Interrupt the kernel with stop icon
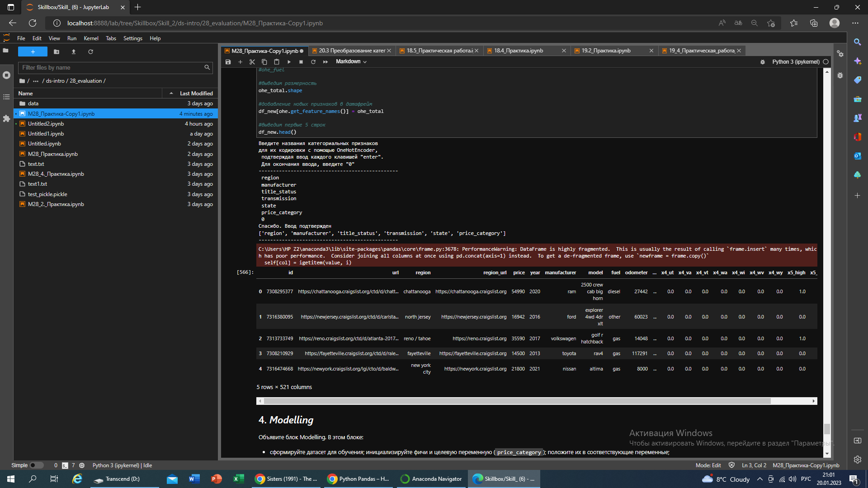Viewport: 868px width, 488px height. coord(301,62)
